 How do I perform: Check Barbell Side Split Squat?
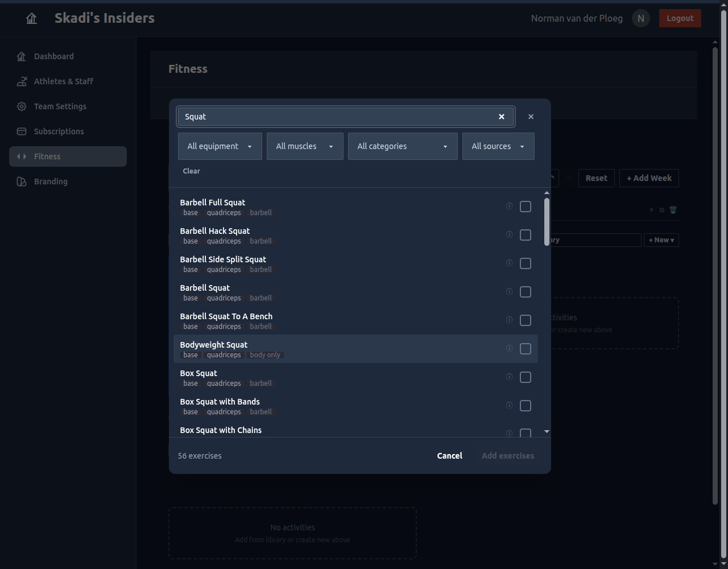coord(526,263)
